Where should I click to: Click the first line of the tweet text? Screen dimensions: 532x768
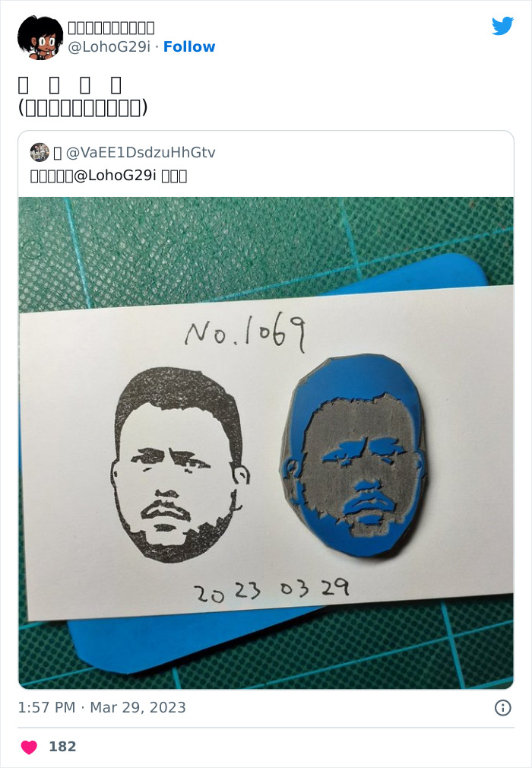(69, 84)
